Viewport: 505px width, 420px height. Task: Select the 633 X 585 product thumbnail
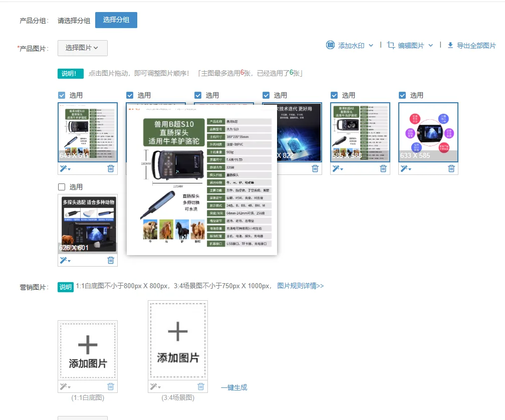point(428,132)
